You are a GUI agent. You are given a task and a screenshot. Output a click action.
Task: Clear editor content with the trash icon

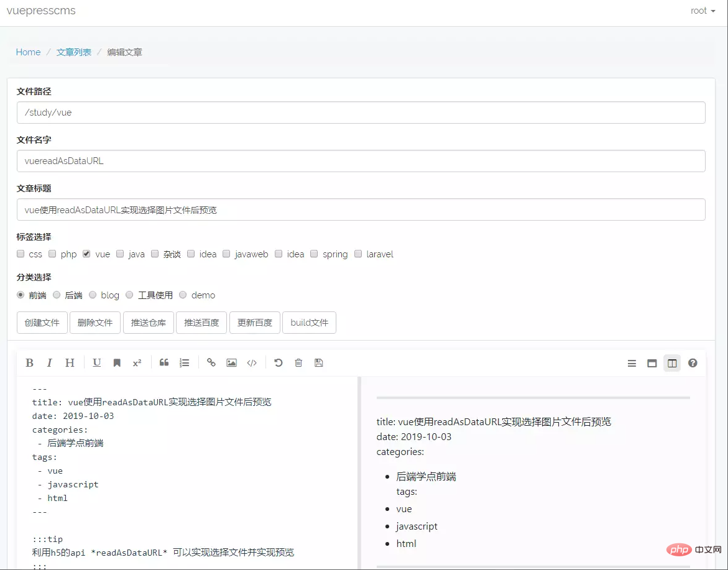pos(298,362)
